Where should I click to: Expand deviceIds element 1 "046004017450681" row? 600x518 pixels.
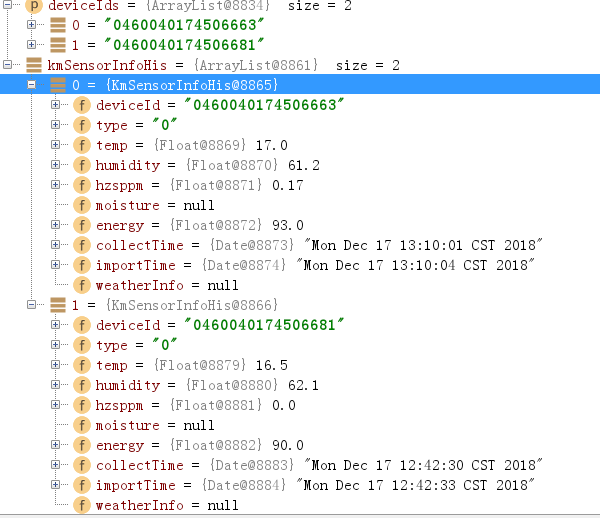point(31,44)
